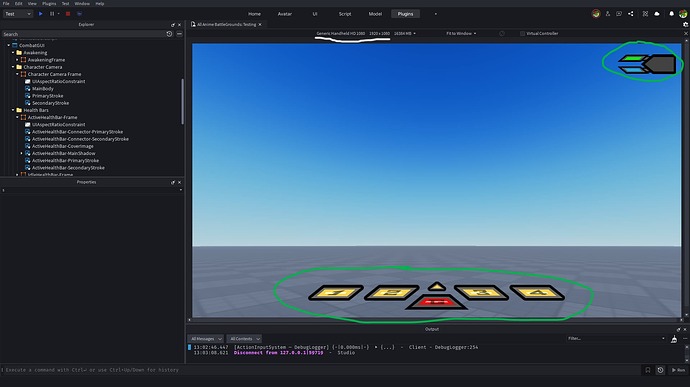The image size is (690, 387).
Task: Open the All Messages filter dropdown
Action: point(206,339)
